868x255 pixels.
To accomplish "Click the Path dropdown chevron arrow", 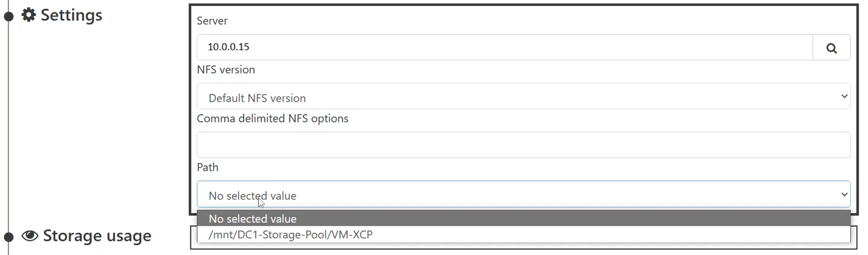I will tap(844, 194).
